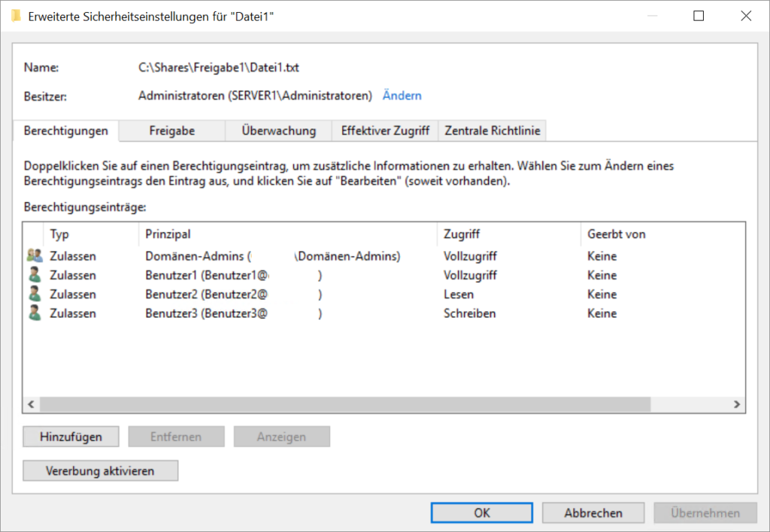Viewport: 770px width, 532px height.
Task: Open the Zentrale Richtlinie tab
Action: [492, 131]
